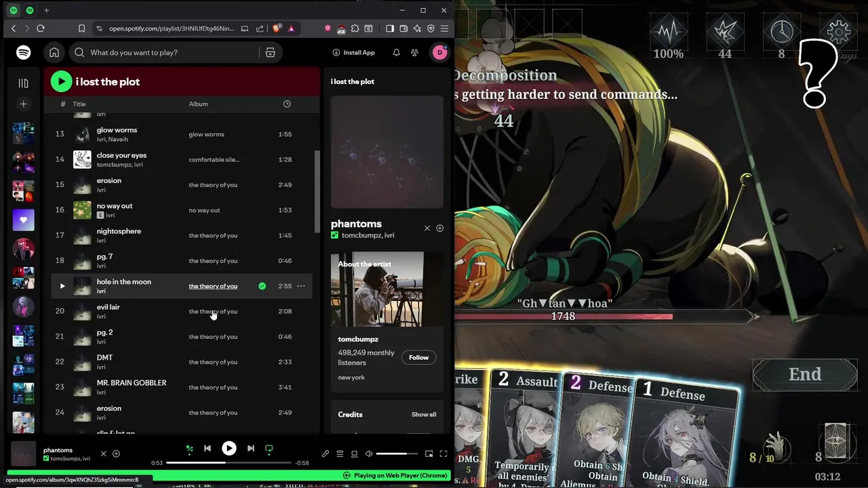End the turn in the game window
Image resolution: width=868 pixels, height=488 pixels.
click(x=805, y=374)
